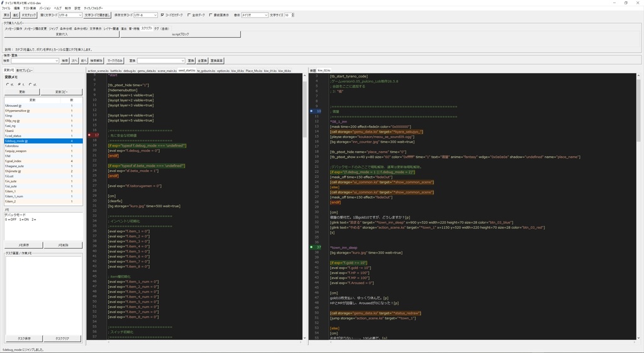
Task: Click the iscriptブロック insert button
Action: click(x=180, y=35)
